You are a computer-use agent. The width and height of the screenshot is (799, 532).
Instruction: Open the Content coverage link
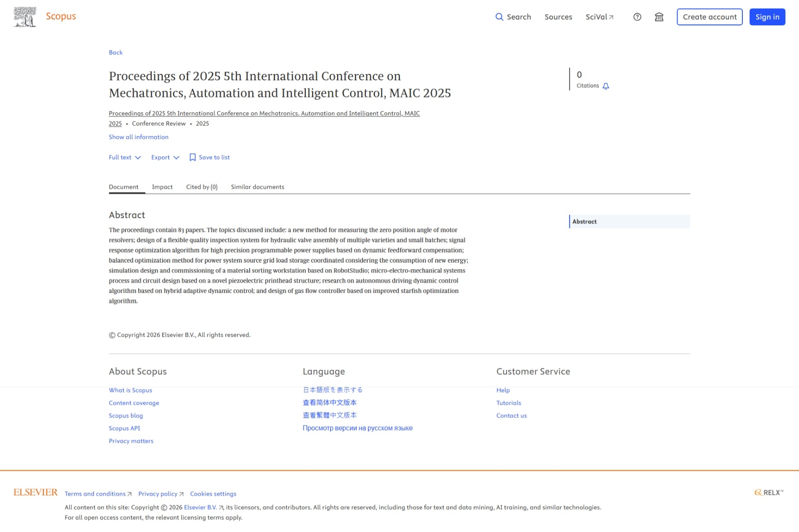134,403
